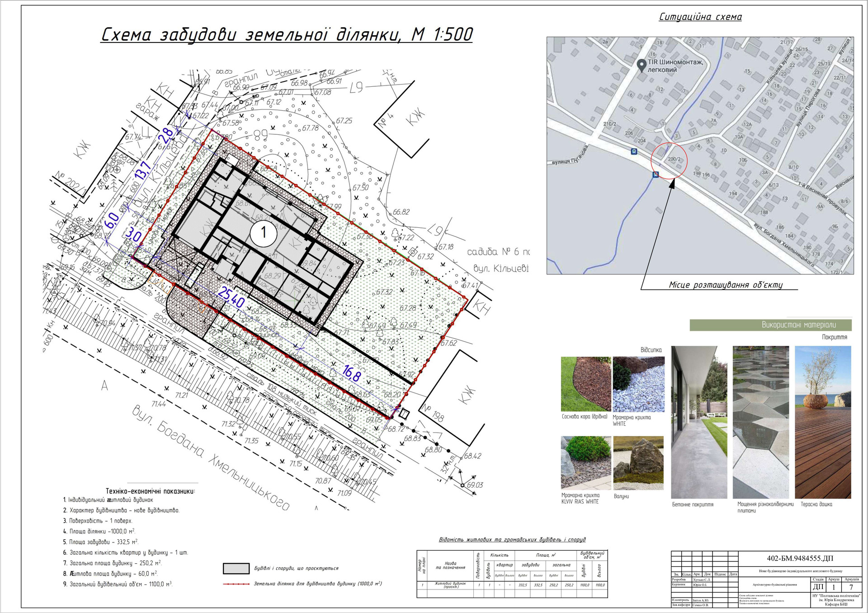This screenshot has width=868, height=613.
Task: Select the blue 25.40 dimension text
Action: (x=231, y=297)
